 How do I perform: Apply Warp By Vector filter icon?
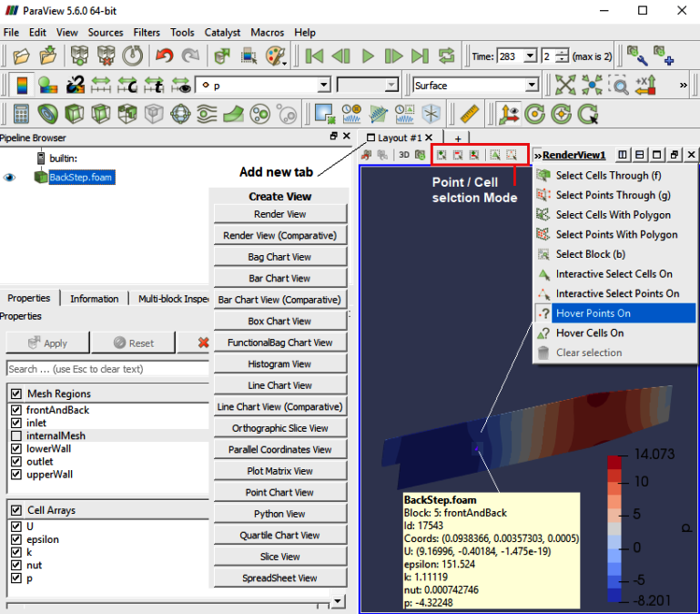[233, 114]
